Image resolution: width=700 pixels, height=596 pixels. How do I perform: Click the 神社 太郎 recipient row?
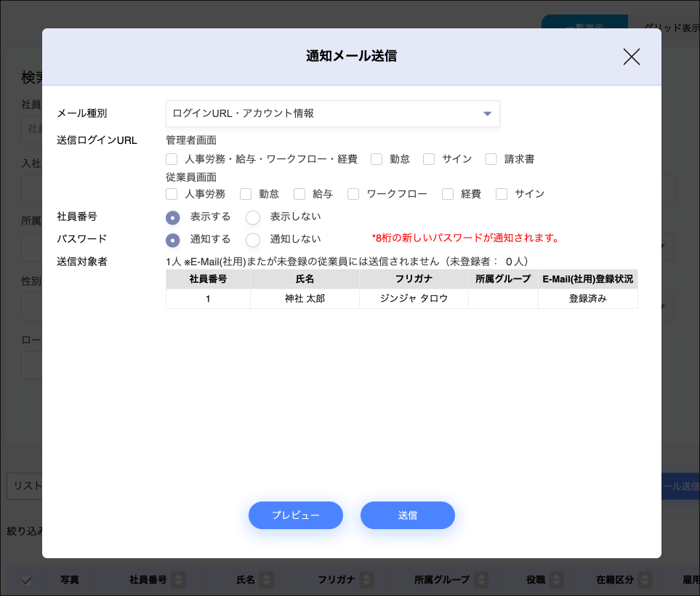pyautogui.click(x=305, y=299)
